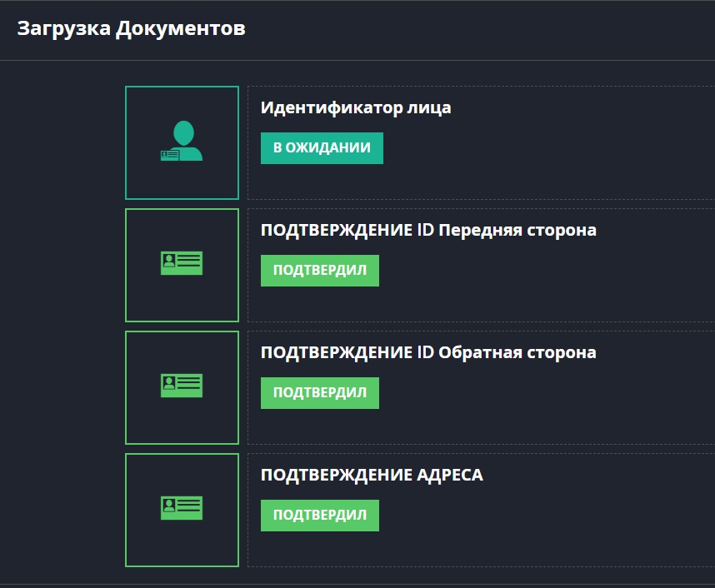Click portrait photo on the back-side ID card icon
715x588 pixels.
[x=169, y=385]
